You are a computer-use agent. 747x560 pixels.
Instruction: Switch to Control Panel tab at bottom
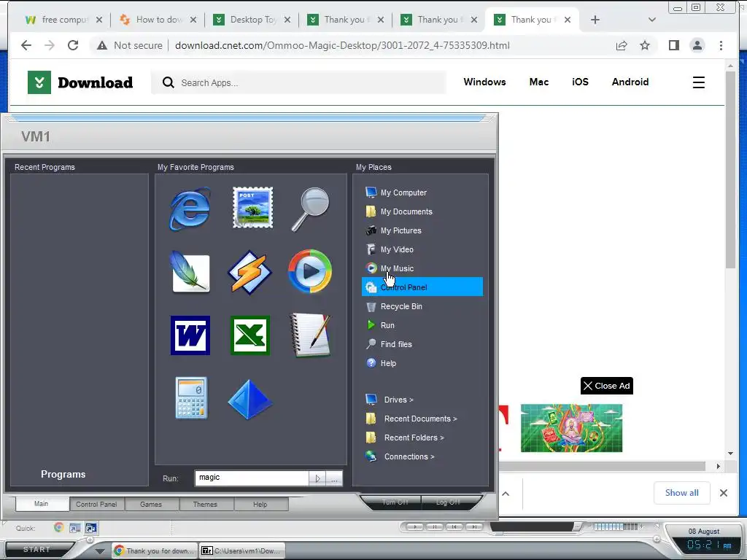[96, 505]
